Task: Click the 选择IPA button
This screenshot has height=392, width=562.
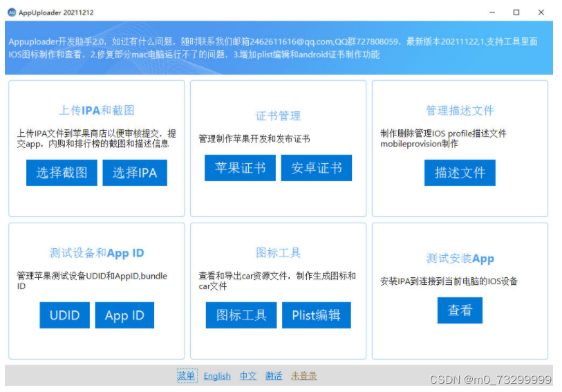Action: coord(135,173)
